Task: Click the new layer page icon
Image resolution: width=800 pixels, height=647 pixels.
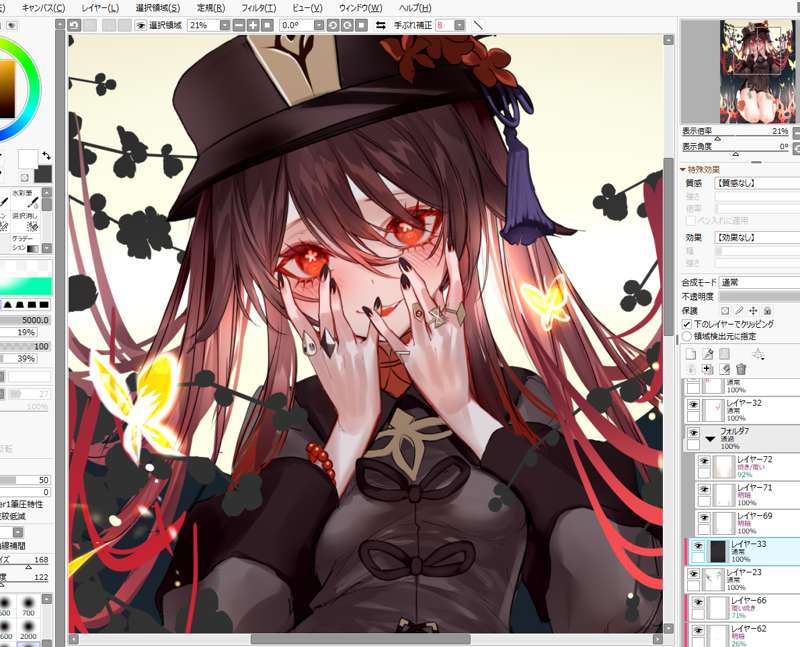Action: click(690, 354)
